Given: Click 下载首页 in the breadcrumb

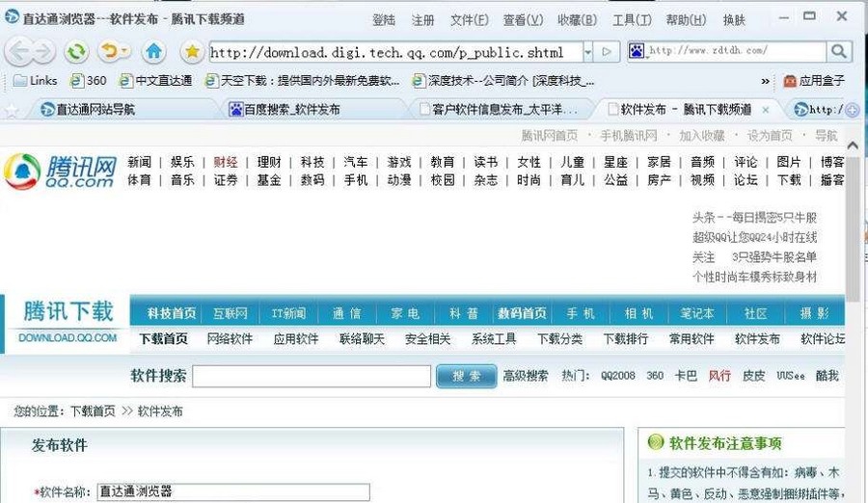Looking at the screenshot, I should [x=93, y=411].
